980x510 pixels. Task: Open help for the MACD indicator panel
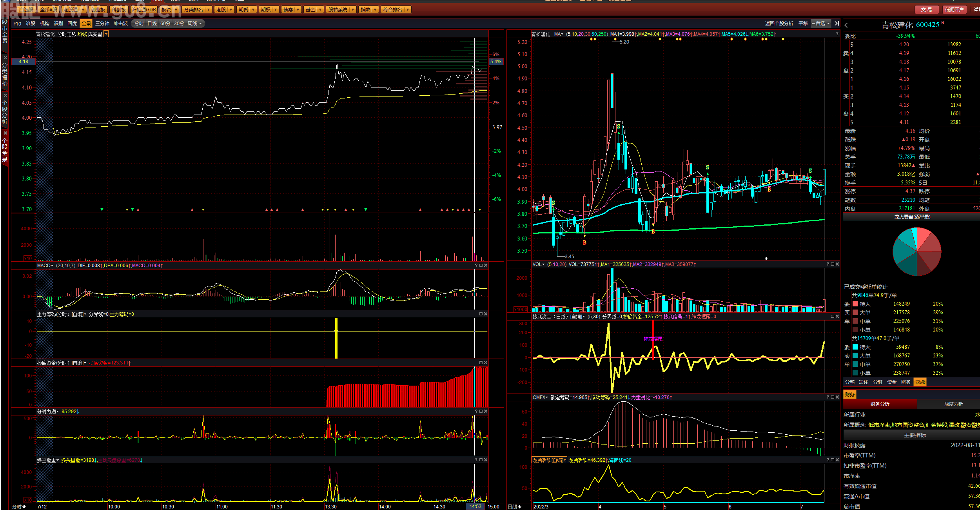(x=476, y=266)
